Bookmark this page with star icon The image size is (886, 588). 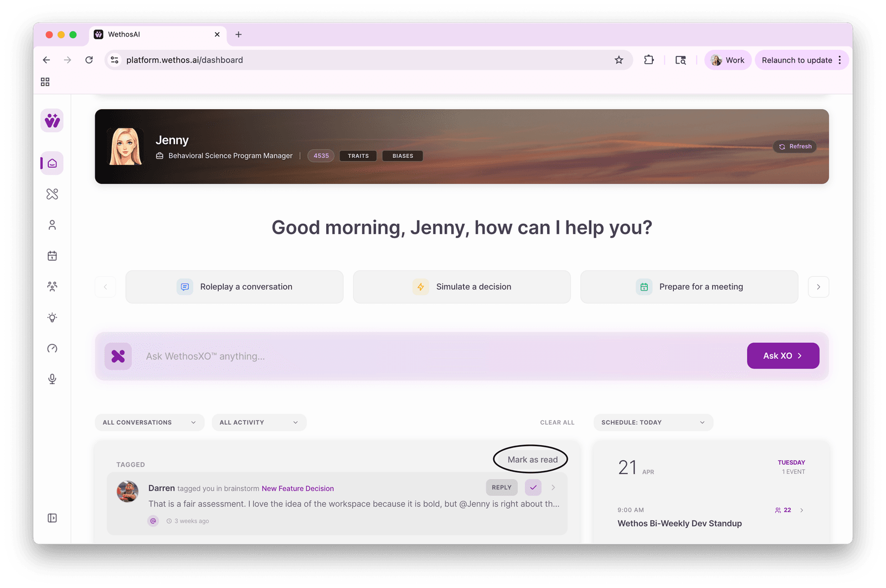619,60
